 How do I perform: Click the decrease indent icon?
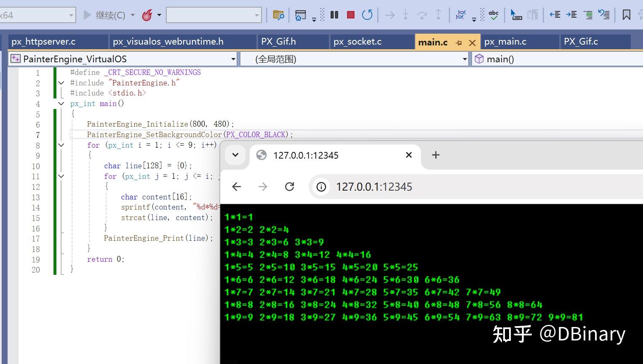[x=555, y=15]
